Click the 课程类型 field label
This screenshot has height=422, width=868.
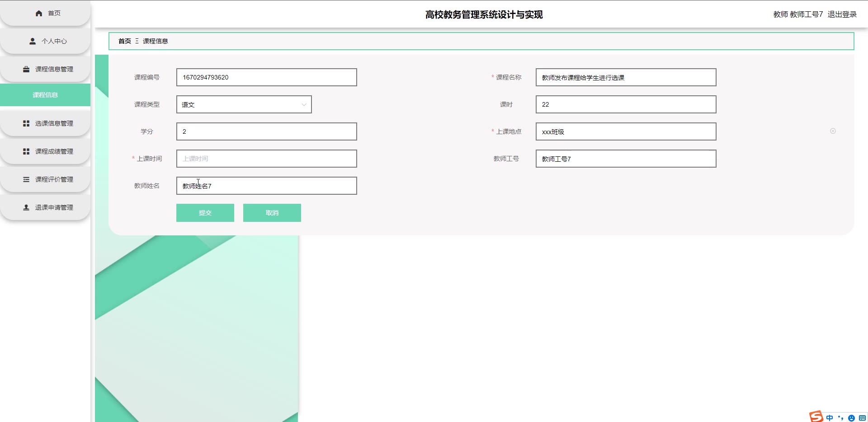147,104
